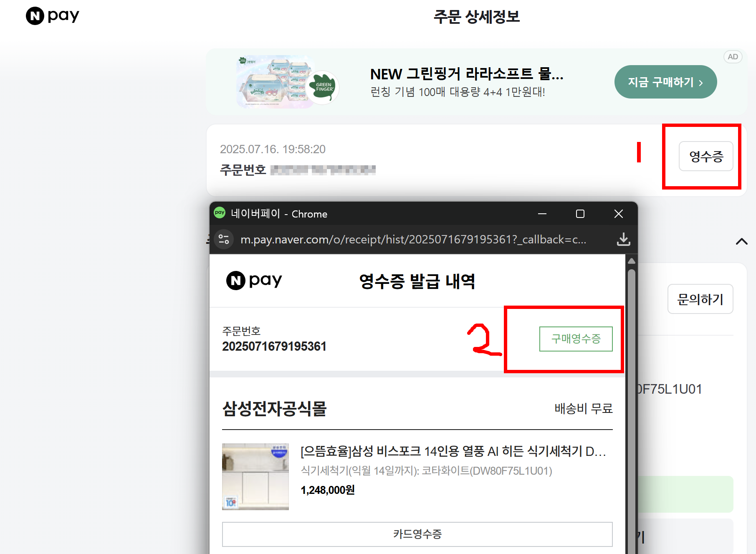Viewport: 756px width, 554px height.
Task: Click the price 1,248,000원
Action: click(x=328, y=490)
